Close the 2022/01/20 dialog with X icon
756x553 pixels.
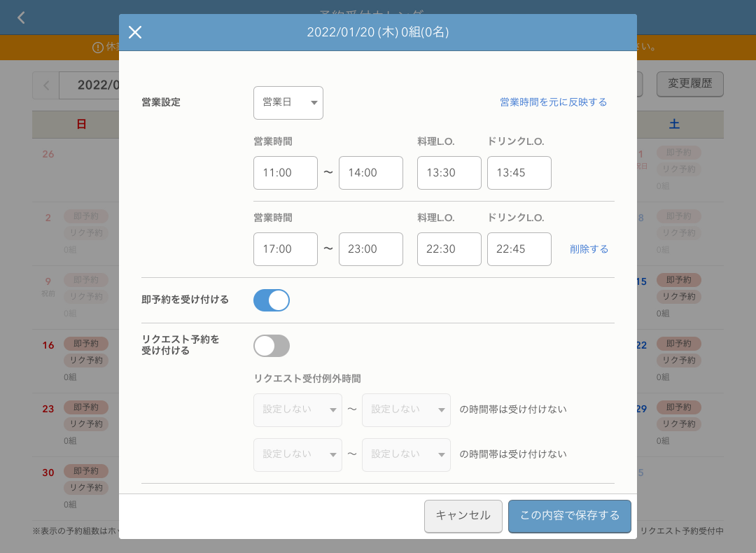coord(135,32)
